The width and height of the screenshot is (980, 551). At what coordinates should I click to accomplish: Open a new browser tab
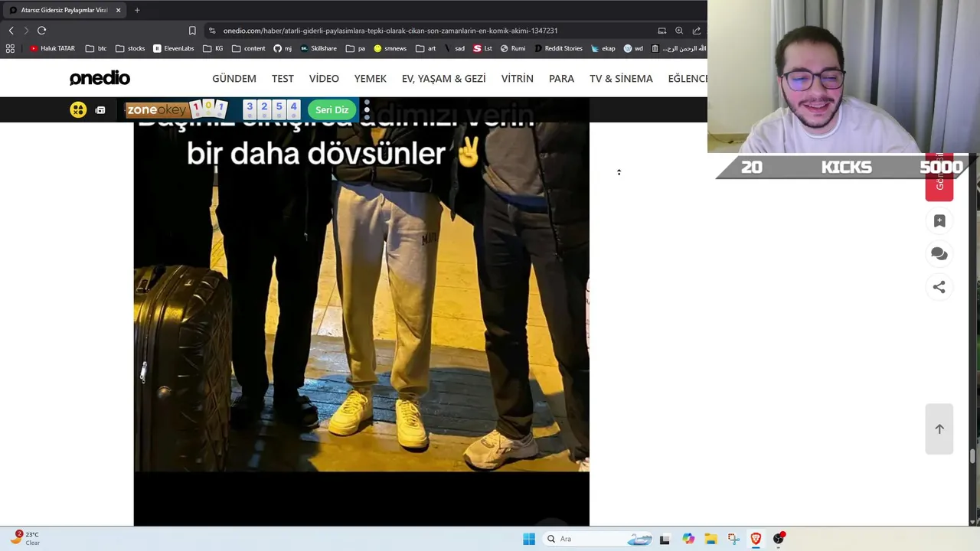click(137, 10)
